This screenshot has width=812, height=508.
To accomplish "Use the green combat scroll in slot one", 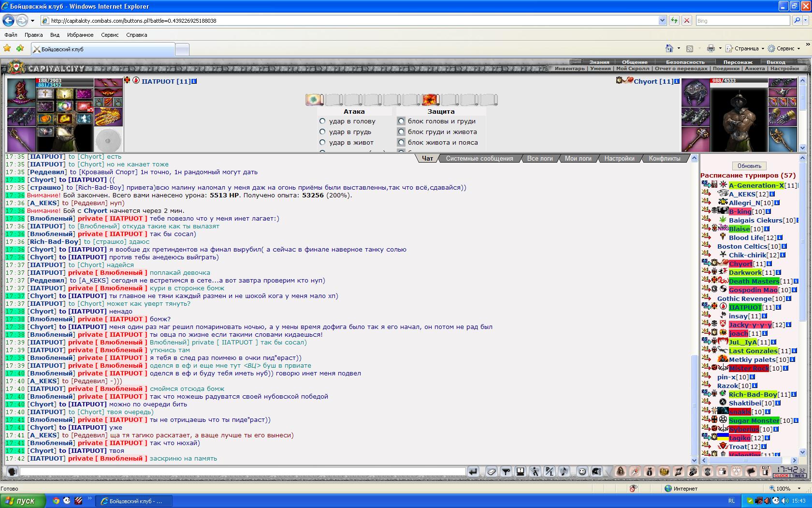I will pyautogui.click(x=314, y=100).
